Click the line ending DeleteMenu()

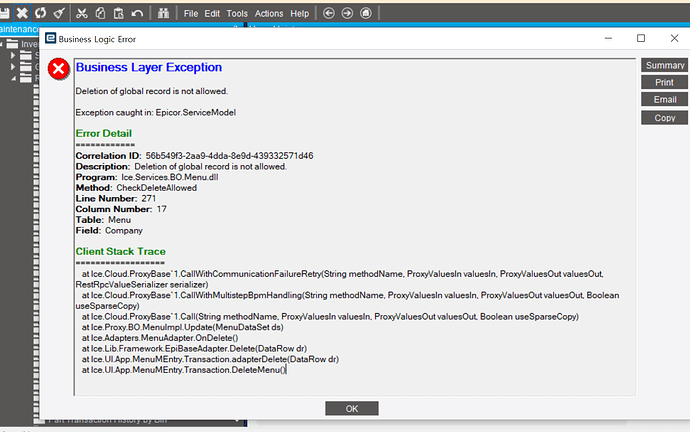coord(184,370)
